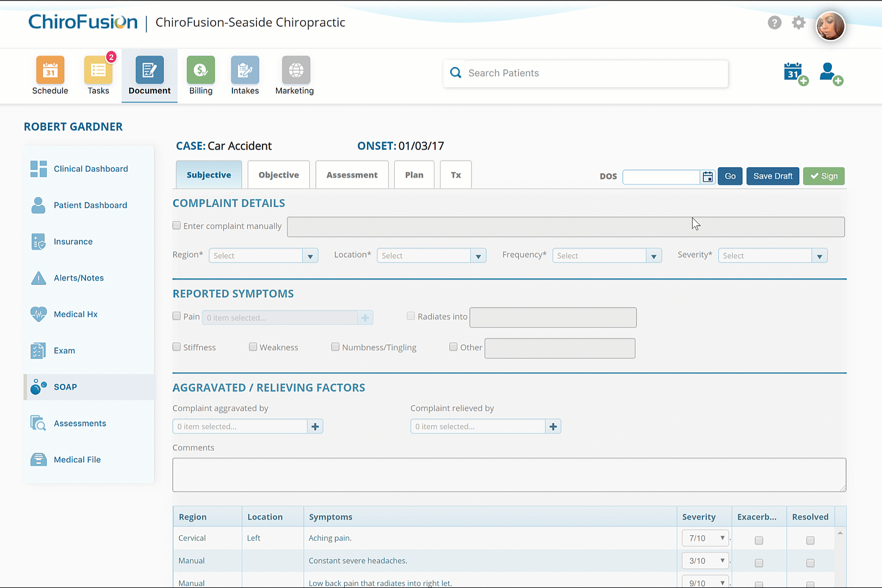The image size is (882, 588).
Task: Click the complaints table scrollbar up arrow
Action: tap(841, 533)
